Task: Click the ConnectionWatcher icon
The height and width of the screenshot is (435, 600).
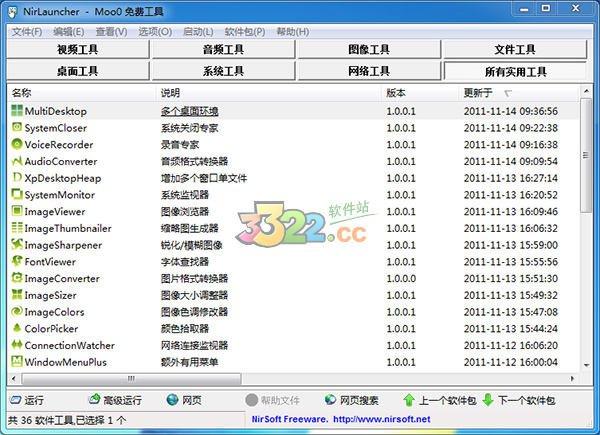Action: (17, 345)
